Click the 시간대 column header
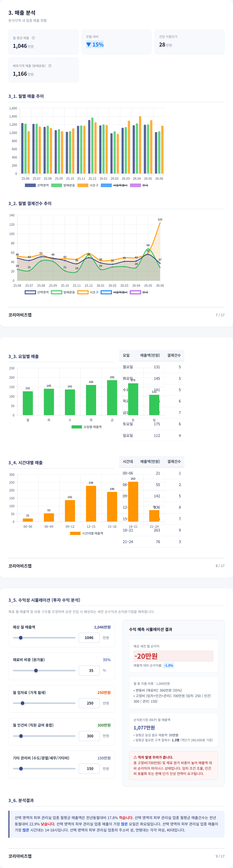This screenshot has width=233, height=868. click(128, 462)
